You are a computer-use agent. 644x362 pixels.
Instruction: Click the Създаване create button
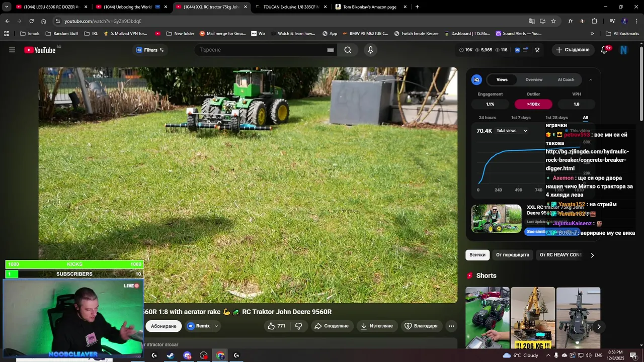point(573,50)
